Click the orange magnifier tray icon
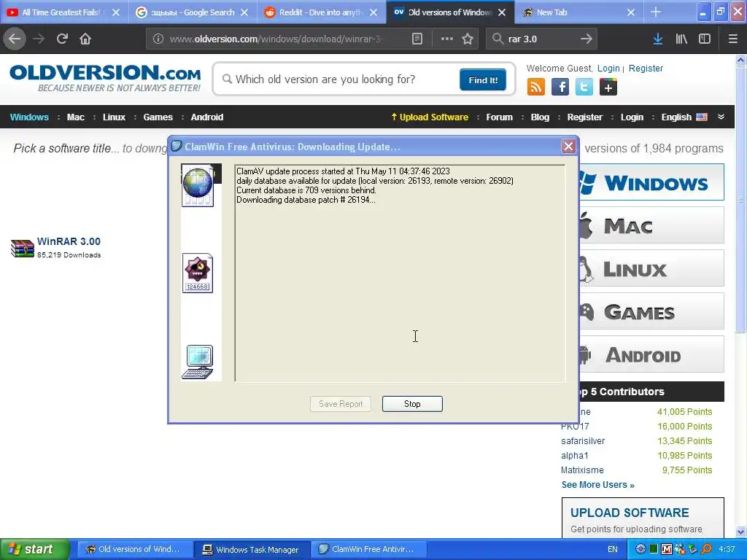 706,549
